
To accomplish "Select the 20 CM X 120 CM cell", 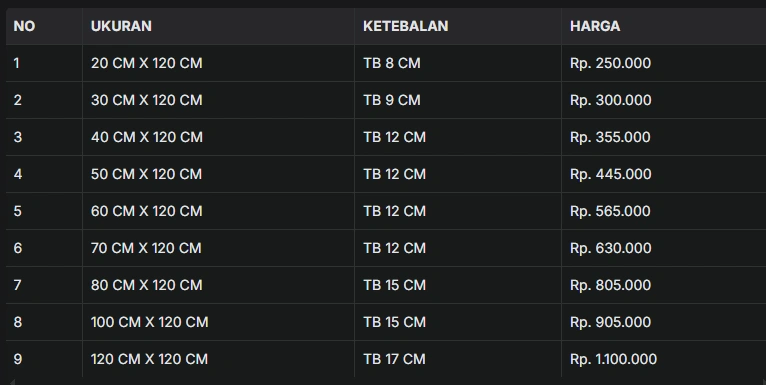I will (218, 63).
